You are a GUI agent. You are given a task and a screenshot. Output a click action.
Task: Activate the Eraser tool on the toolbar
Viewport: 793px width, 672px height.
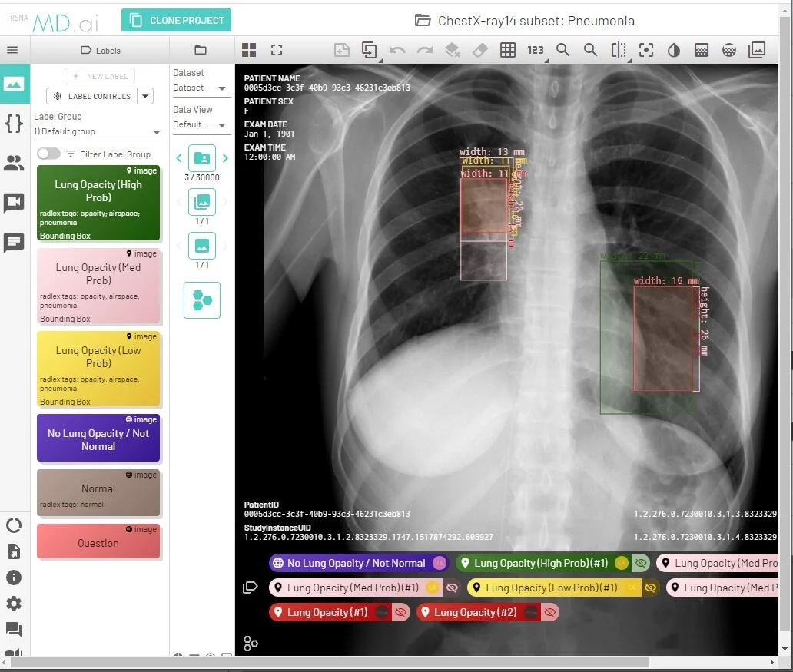(479, 50)
